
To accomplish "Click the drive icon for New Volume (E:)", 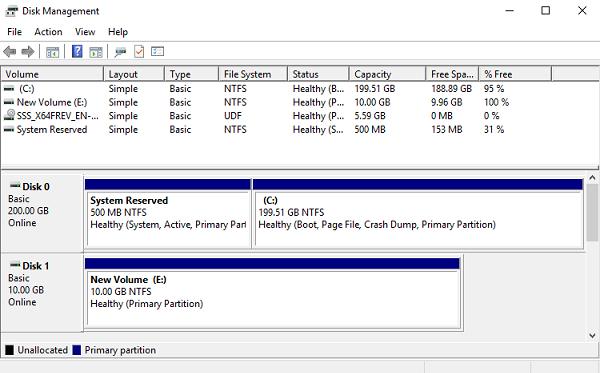I will [9, 103].
